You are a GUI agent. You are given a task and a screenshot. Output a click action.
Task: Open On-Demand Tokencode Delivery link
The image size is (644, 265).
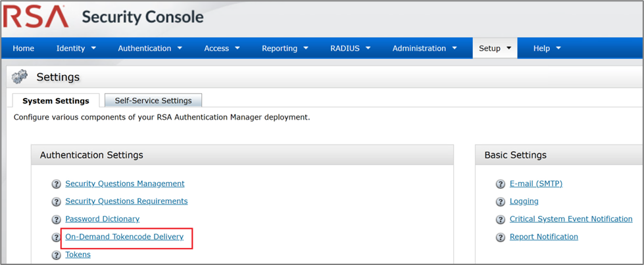[124, 237]
